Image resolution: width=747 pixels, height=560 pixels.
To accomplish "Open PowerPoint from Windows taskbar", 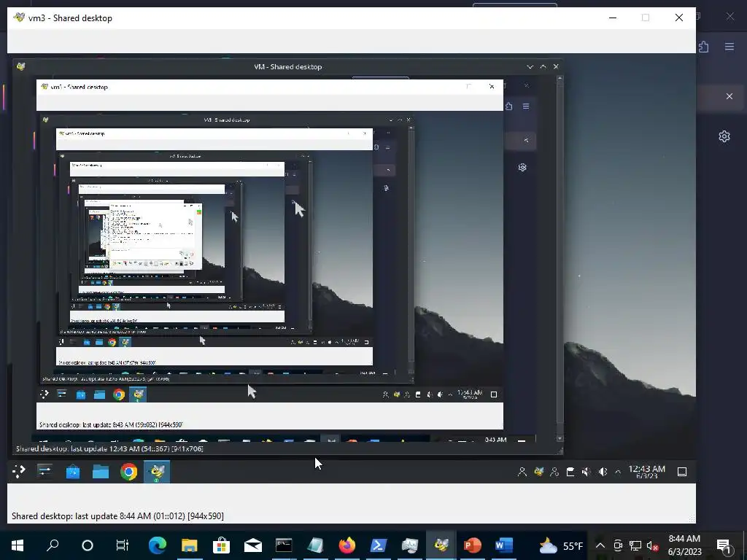I will (x=473, y=545).
